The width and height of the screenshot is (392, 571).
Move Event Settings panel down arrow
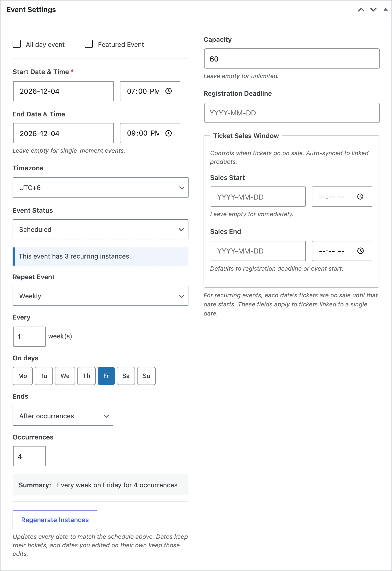tap(373, 10)
